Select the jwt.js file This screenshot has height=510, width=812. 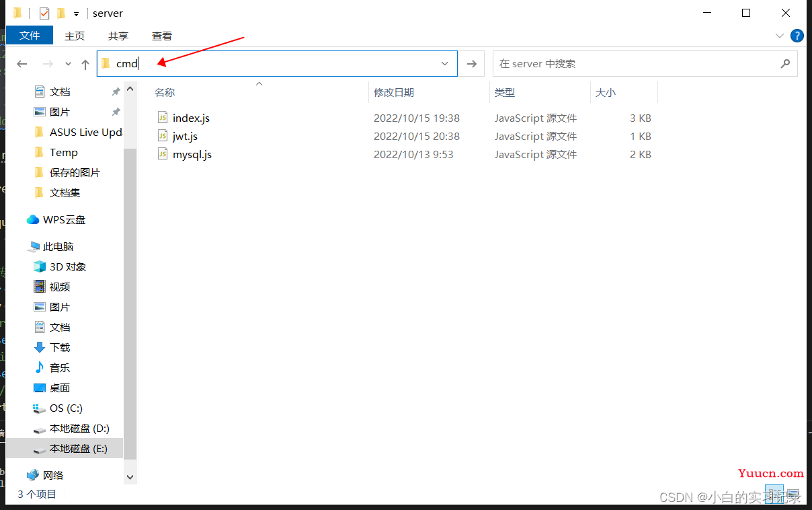[185, 136]
